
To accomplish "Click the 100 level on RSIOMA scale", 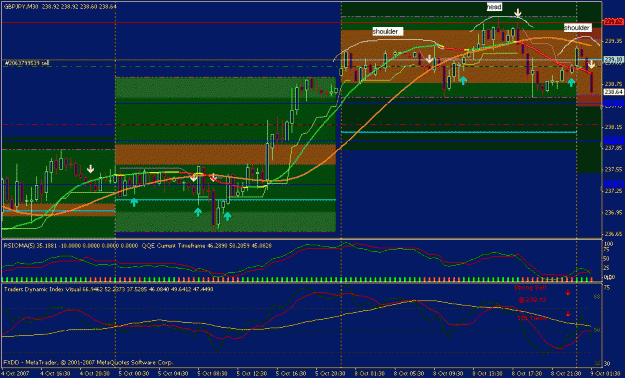I will (609, 244).
